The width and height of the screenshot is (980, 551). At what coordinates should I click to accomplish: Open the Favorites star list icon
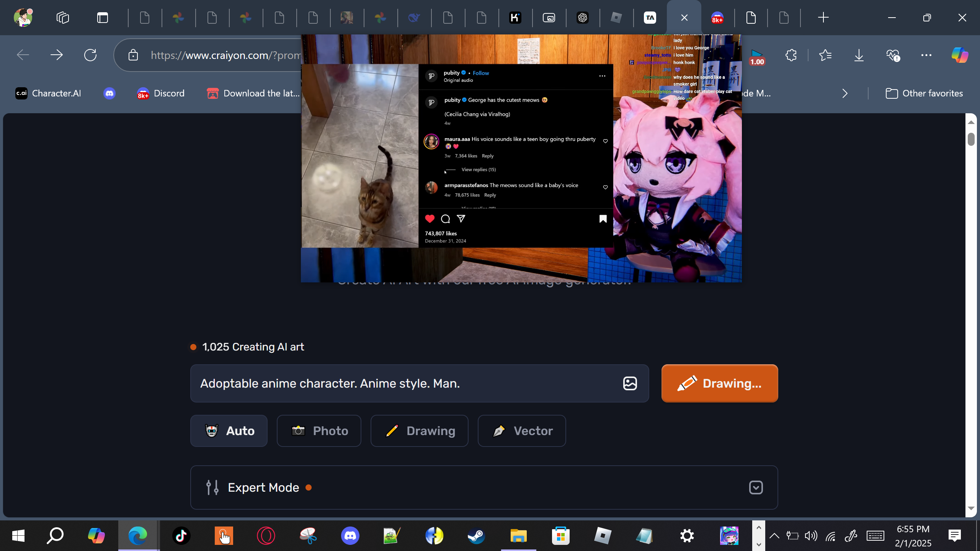pyautogui.click(x=825, y=55)
